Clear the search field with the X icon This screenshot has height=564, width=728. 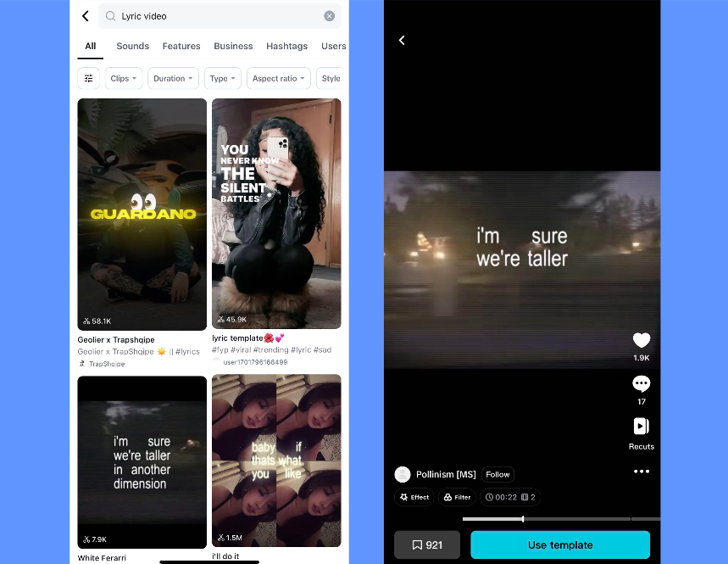329,16
